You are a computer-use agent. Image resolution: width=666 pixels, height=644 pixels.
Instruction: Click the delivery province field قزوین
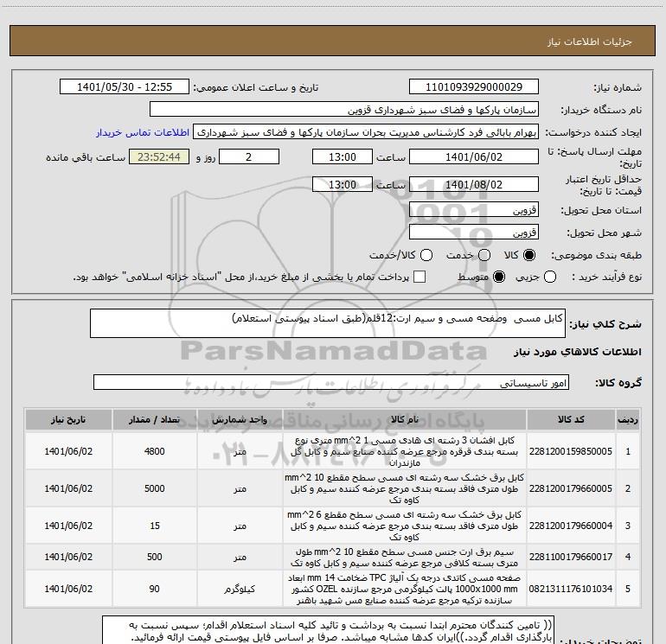(x=474, y=210)
